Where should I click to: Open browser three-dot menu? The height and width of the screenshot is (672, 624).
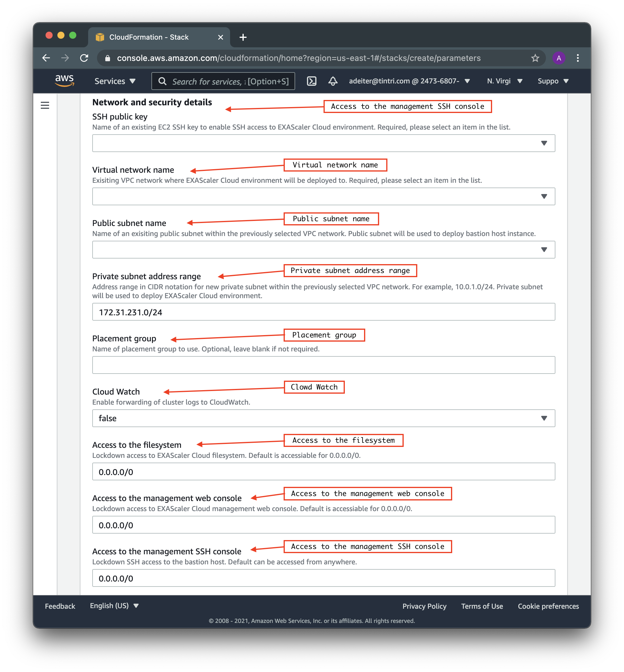pos(578,58)
